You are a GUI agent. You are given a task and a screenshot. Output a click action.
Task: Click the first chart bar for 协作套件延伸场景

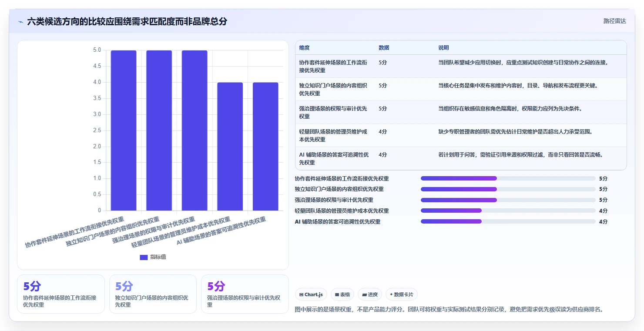tap(124, 130)
